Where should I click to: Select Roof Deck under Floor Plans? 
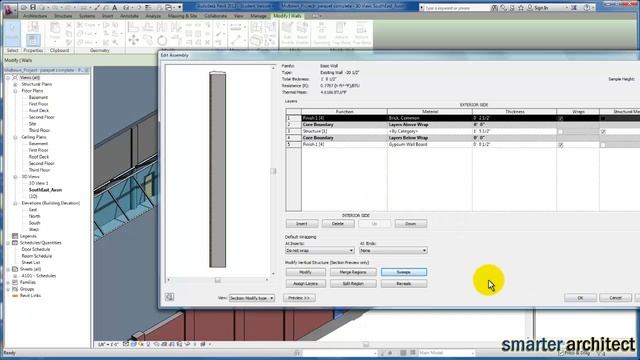coord(39,111)
